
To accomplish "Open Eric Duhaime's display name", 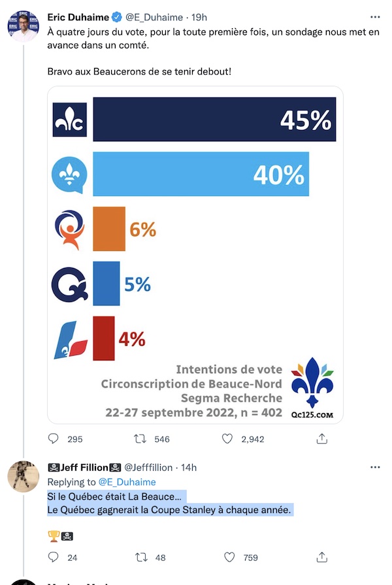I will pyautogui.click(x=78, y=17).
